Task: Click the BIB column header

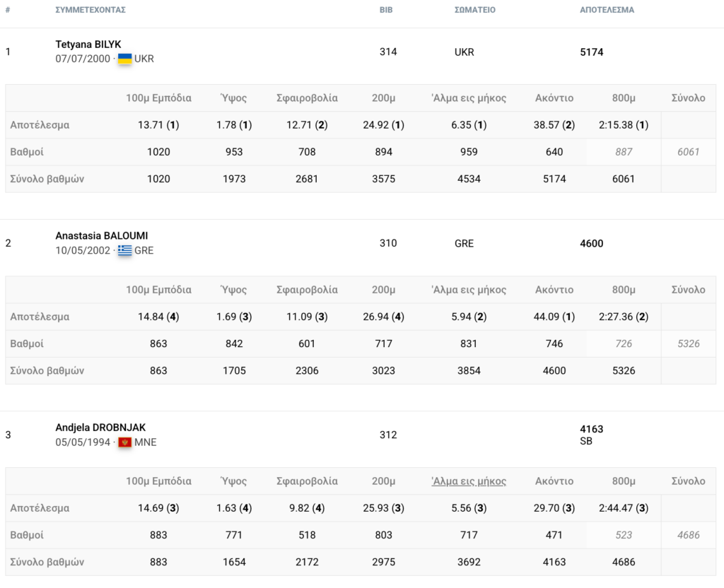Action: [386, 10]
